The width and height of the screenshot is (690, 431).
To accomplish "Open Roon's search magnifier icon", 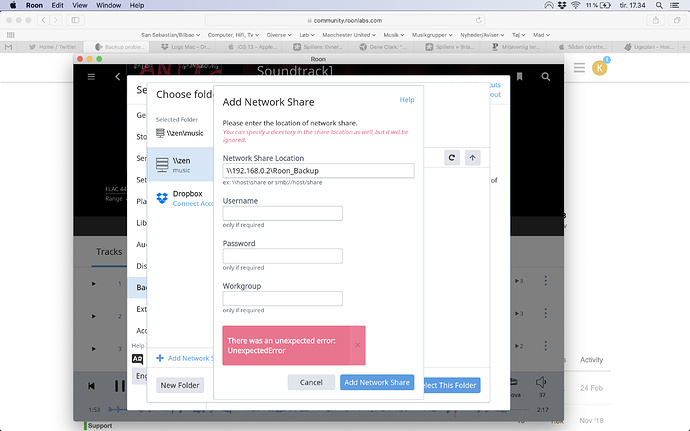I will [x=545, y=77].
